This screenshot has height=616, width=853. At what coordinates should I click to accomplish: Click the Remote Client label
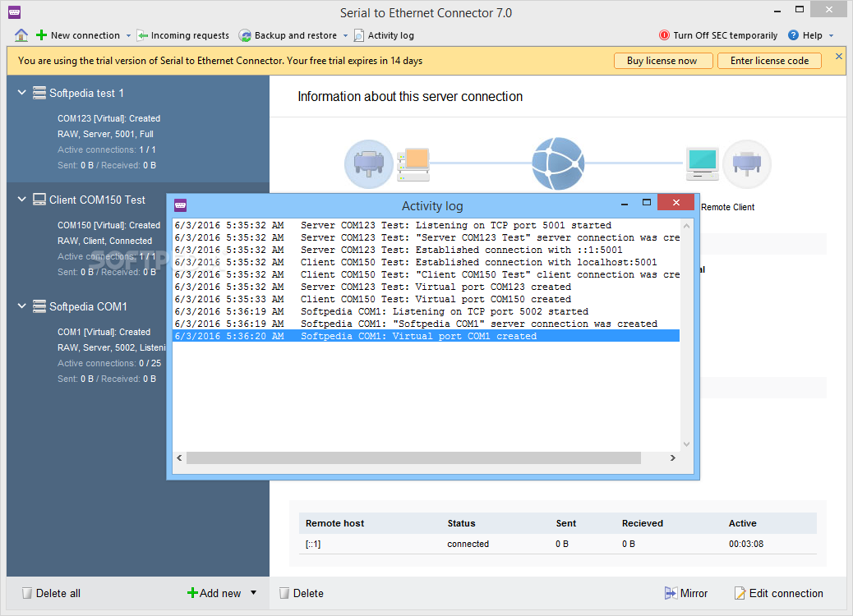727,207
